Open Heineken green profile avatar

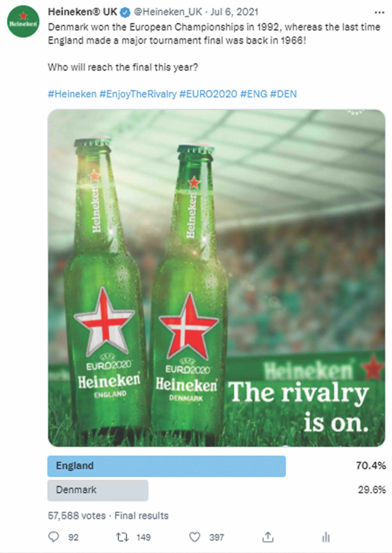pyautogui.click(x=23, y=21)
